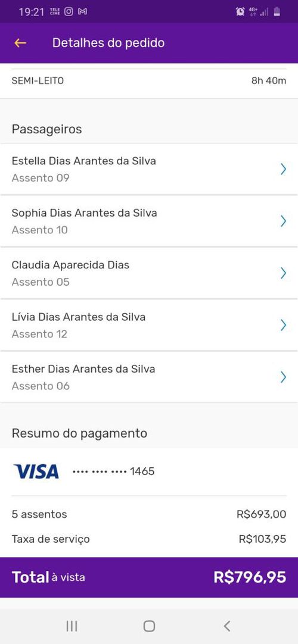Select passenger row Claudia Aparecida Dias
The image size is (298, 644).
[149, 273]
